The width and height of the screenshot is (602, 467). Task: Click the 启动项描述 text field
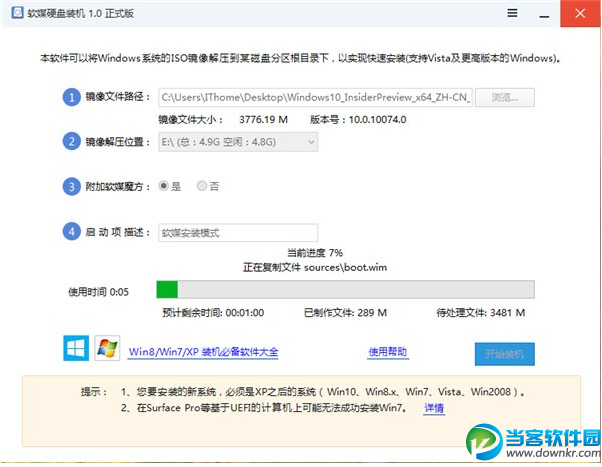238,233
